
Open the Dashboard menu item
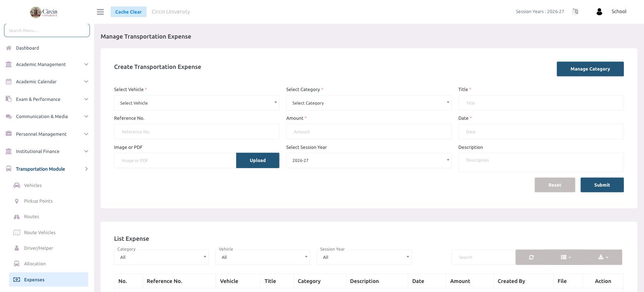point(28,48)
